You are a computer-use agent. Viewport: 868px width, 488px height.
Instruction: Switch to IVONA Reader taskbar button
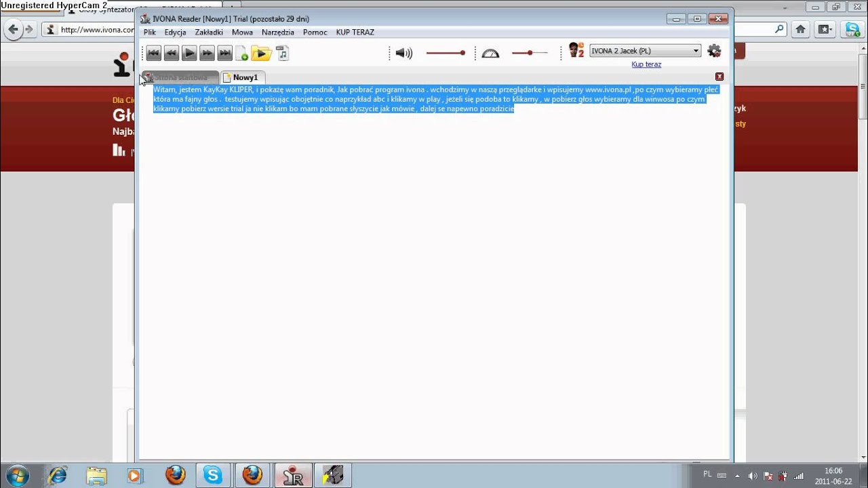click(x=293, y=475)
